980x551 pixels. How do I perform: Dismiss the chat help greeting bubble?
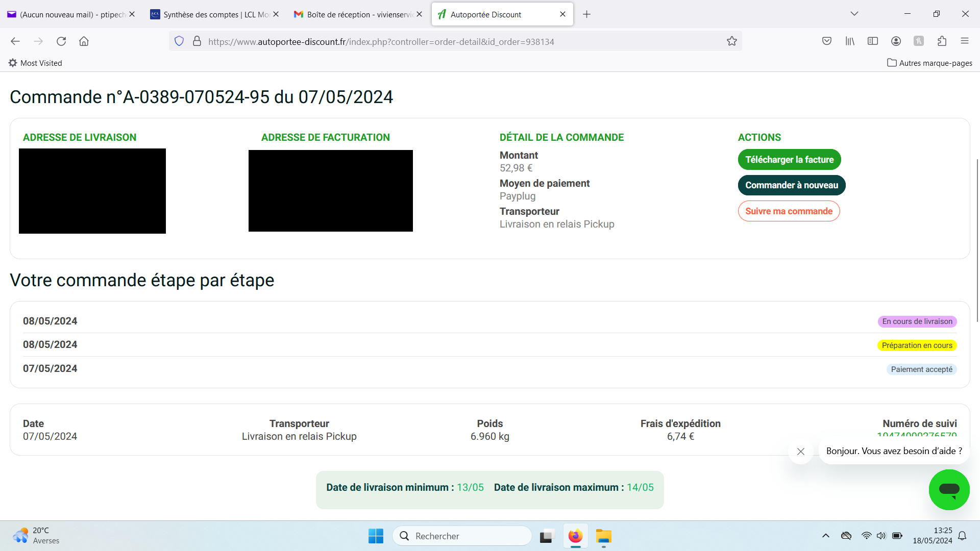pos(800,452)
